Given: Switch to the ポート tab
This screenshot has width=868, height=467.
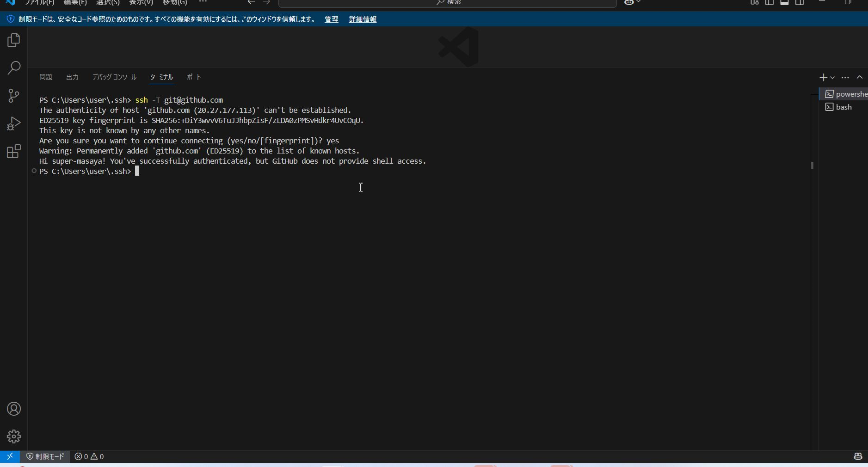Looking at the screenshot, I should (194, 77).
